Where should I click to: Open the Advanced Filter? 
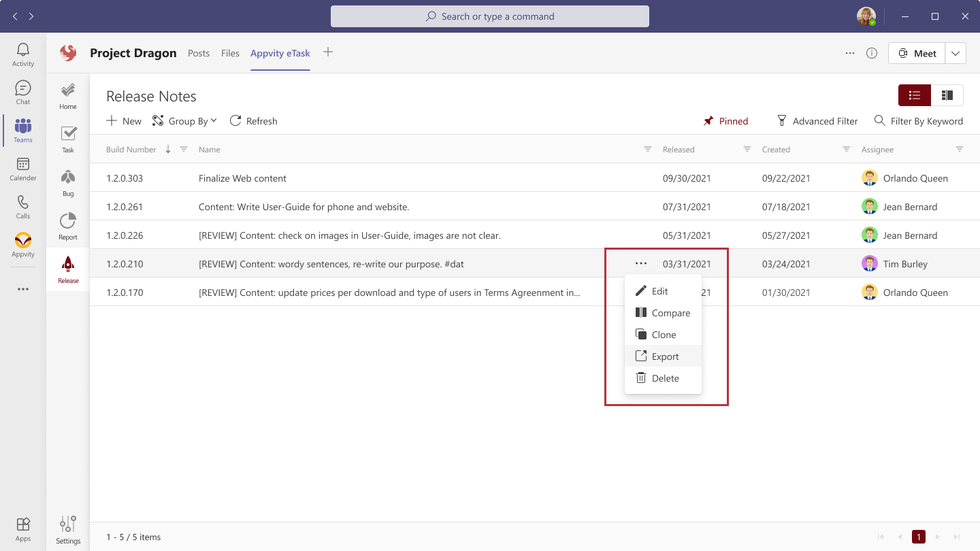817,120
